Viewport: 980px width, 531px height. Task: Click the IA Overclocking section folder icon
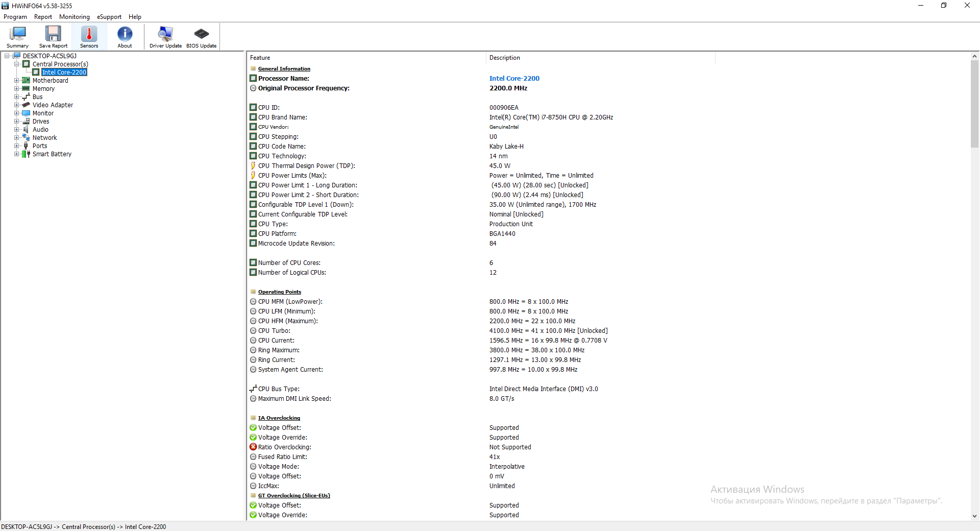point(253,418)
